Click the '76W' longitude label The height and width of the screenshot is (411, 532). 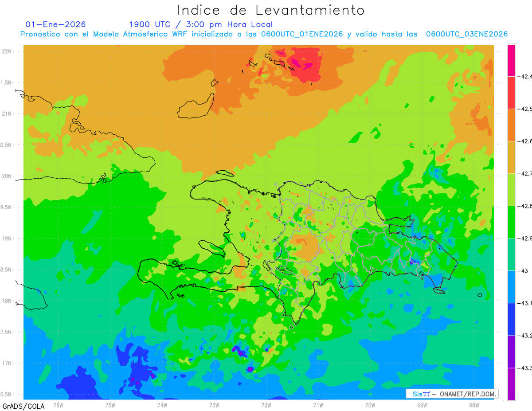58,405
